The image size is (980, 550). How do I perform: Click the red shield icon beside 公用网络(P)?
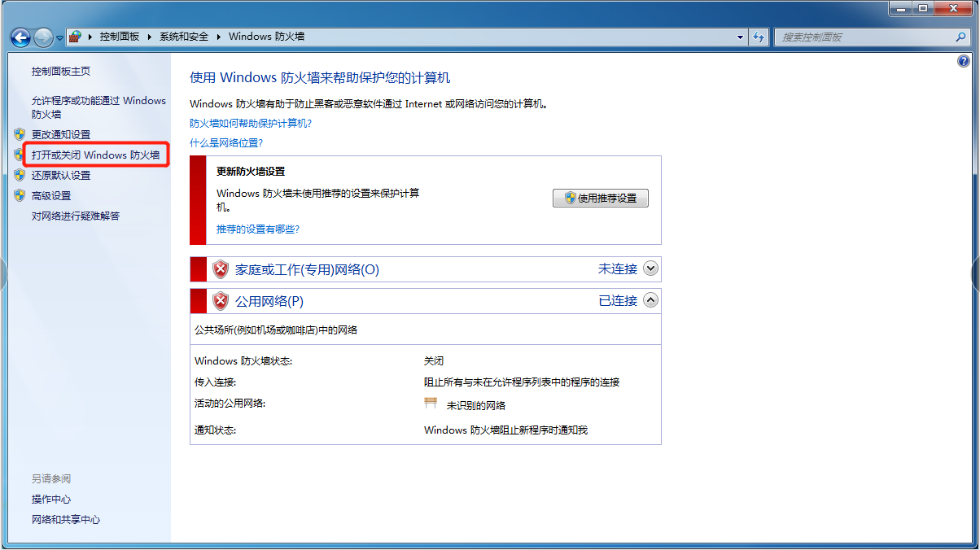(221, 301)
